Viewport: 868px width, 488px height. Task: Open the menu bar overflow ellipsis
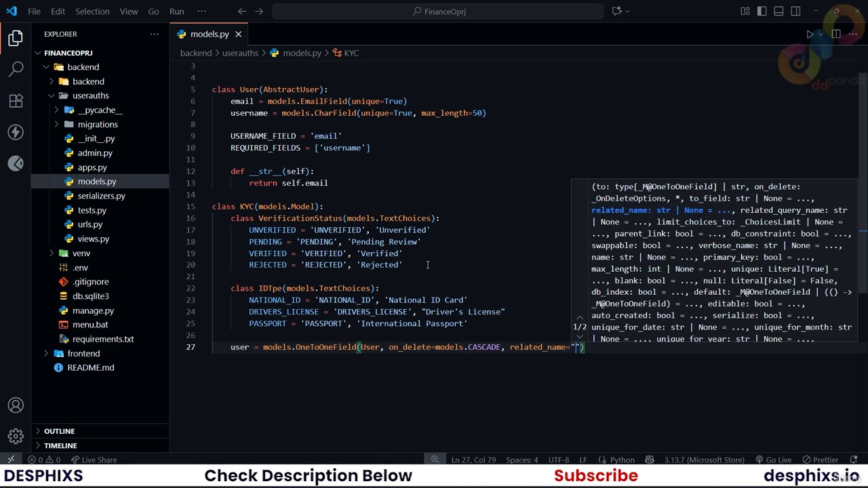(201, 11)
